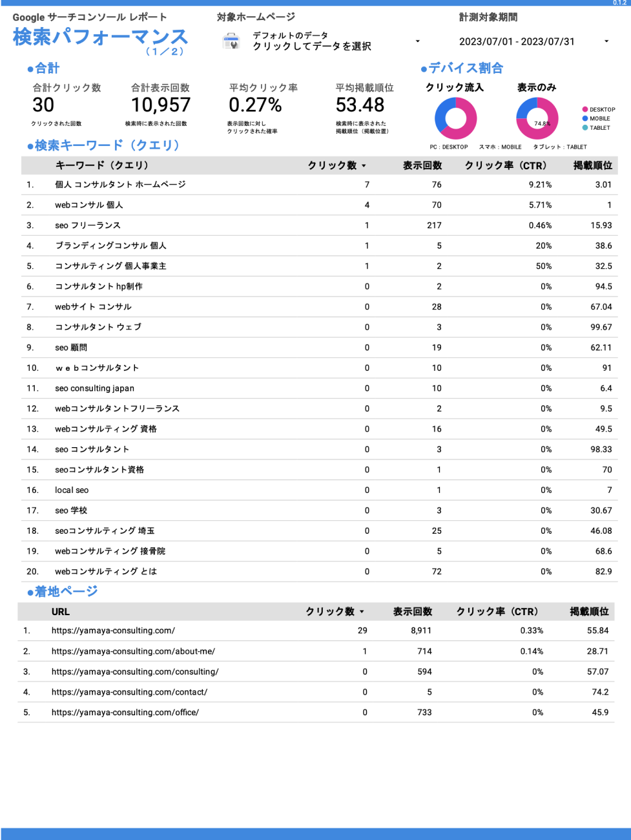This screenshot has height=840, width=631.
Task: Sort keyword table by 掲載順位 column
Action: pyautogui.click(x=592, y=166)
